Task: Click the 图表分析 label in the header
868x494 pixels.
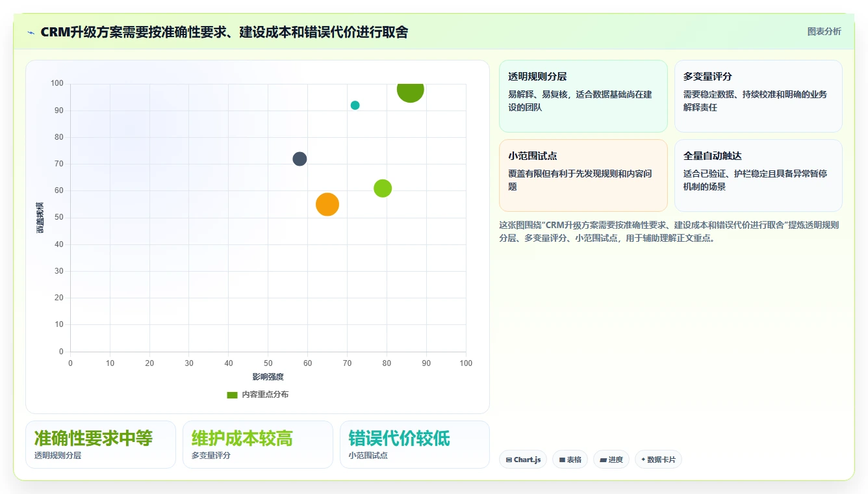Action: point(824,31)
